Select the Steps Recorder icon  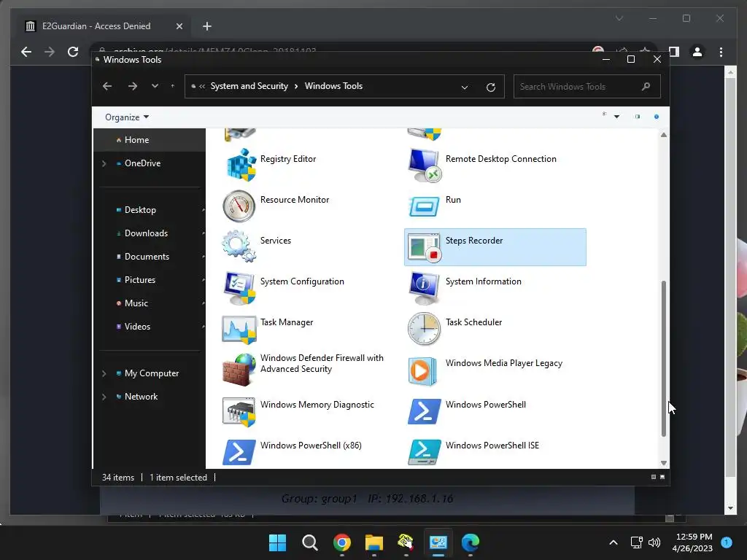tap(424, 247)
